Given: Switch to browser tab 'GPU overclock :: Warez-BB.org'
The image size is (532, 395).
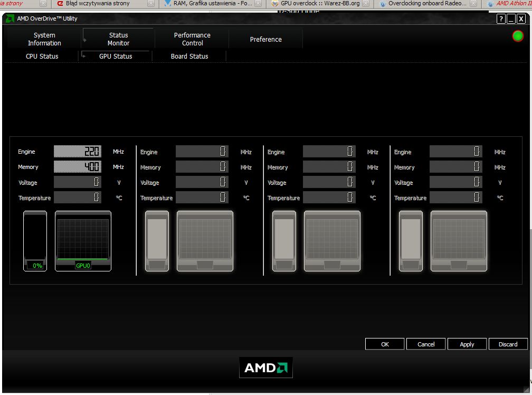Looking at the screenshot, I should pyautogui.click(x=320, y=3).
